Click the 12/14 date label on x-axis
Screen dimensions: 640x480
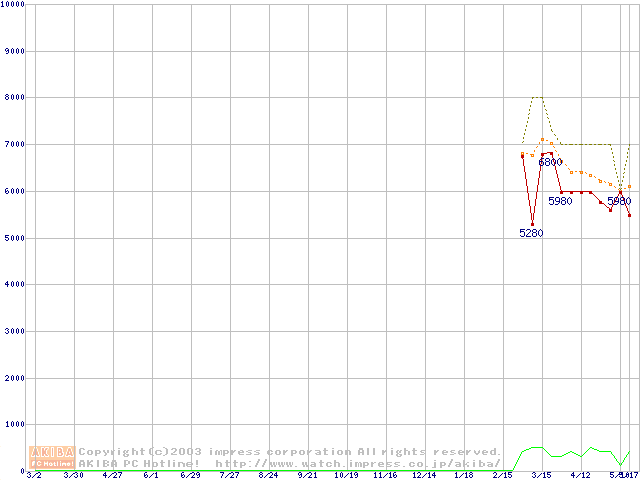click(424, 475)
